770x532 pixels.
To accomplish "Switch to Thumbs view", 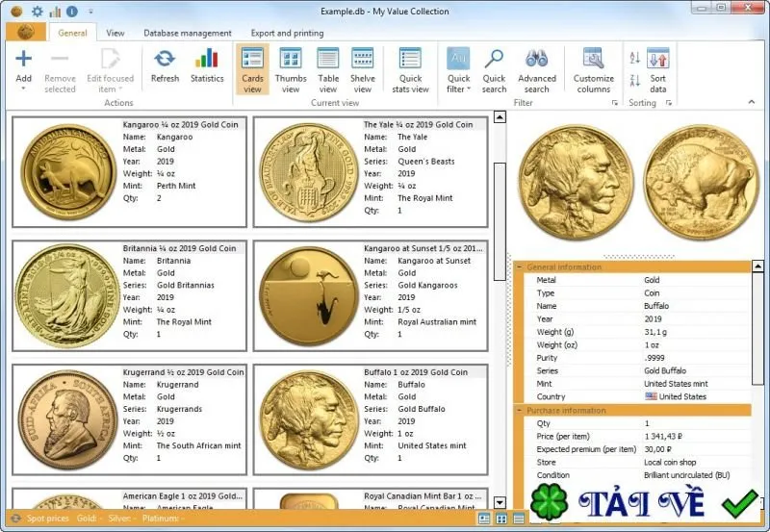I will (291, 69).
